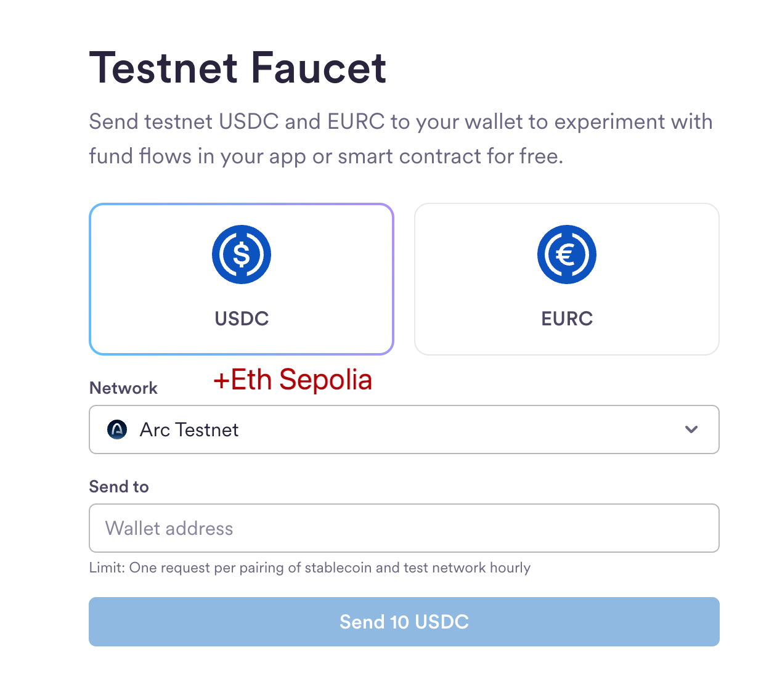Click the hourly request limit note
This screenshot has width=761, height=700.
click(x=309, y=568)
